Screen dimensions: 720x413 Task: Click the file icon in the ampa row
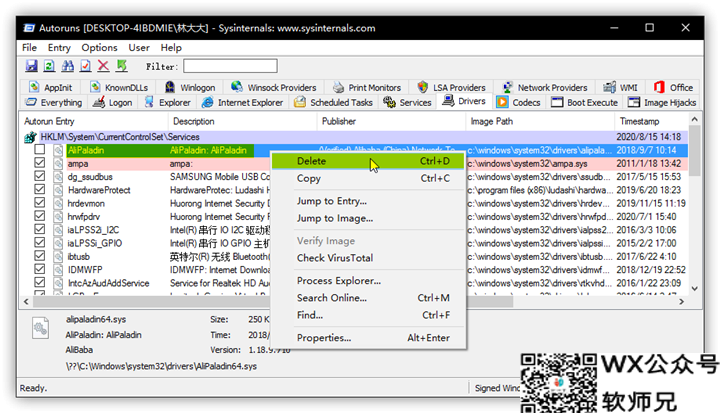pos(58,164)
